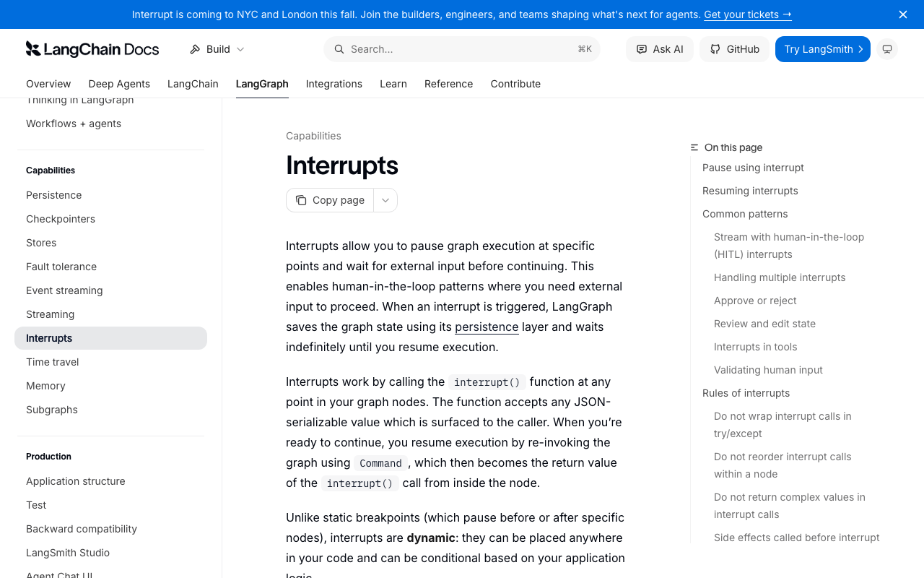Jump to Interrupts in tools section

coord(756,347)
